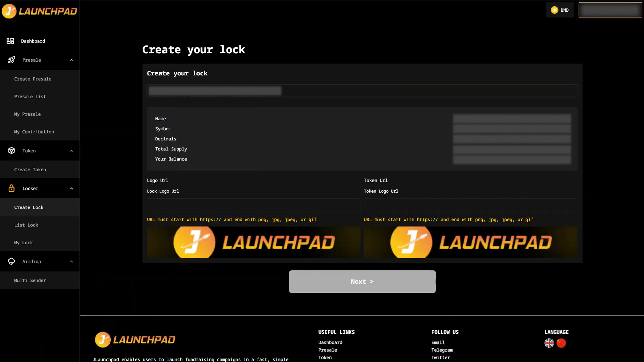This screenshot has height=362, width=644.
Task: Collapse the Locker section chevron
Action: (x=71, y=189)
